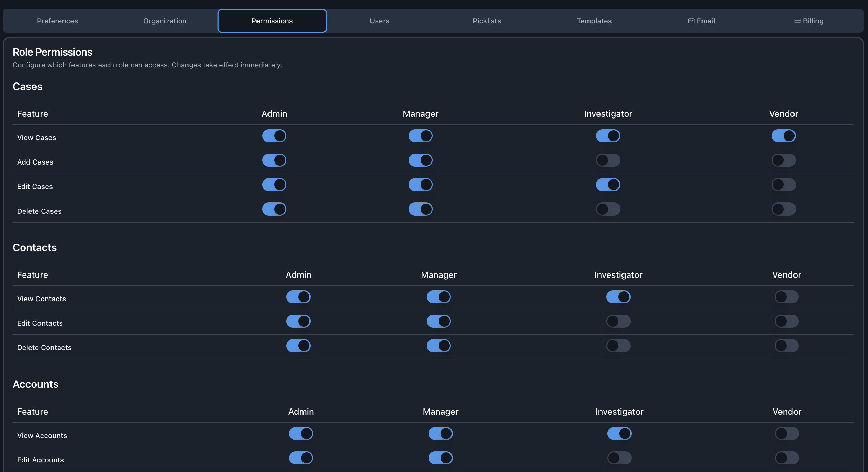Toggle Add Cases off for Admin
This screenshot has height=472, width=868.
[274, 160]
